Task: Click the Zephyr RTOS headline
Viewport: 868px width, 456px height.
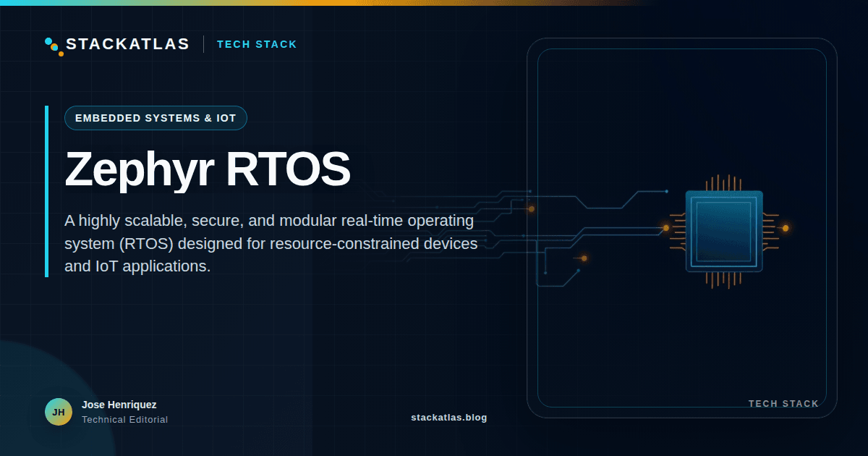Action: [208, 170]
